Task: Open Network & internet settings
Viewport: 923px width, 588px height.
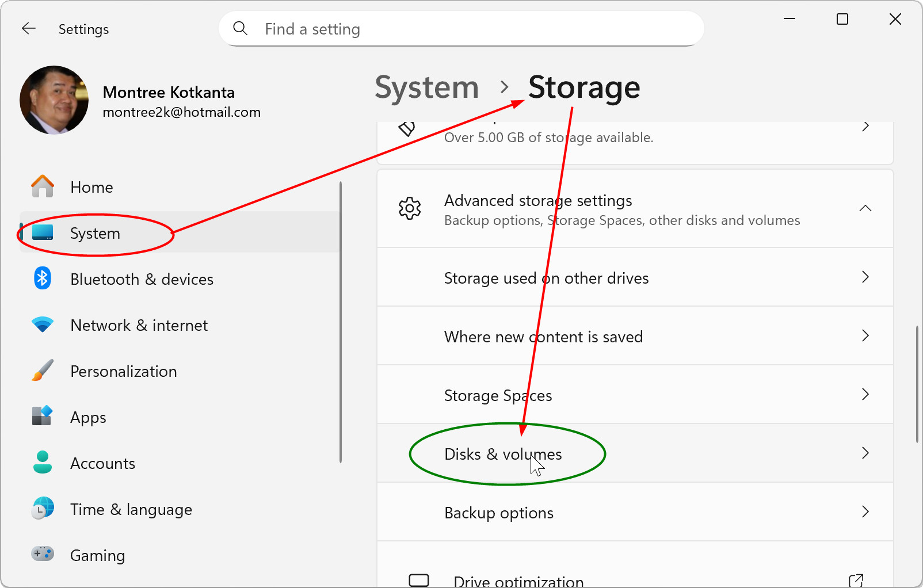Action: point(139,325)
